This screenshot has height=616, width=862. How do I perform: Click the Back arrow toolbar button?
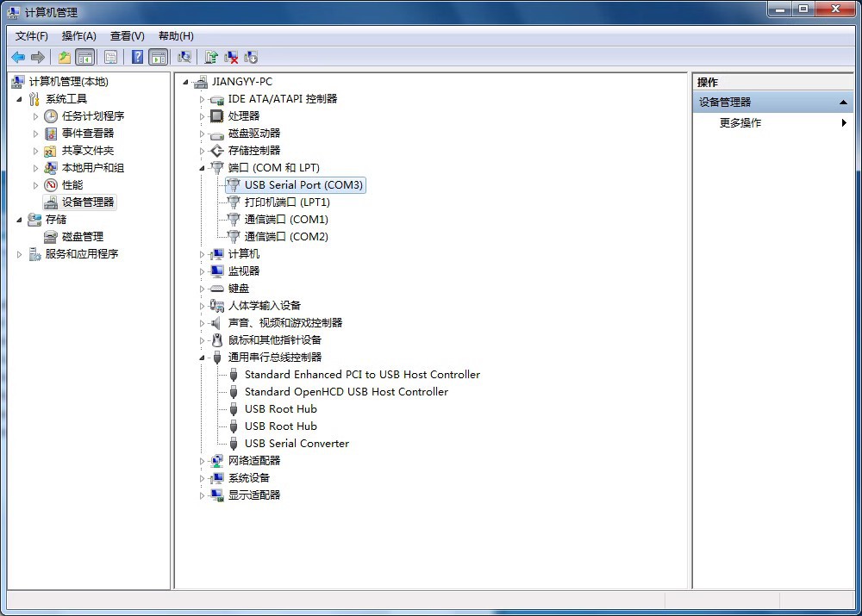click(18, 57)
